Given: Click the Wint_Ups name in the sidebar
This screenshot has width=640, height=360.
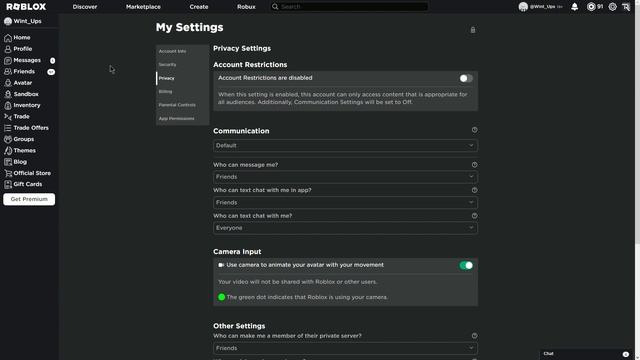Looking at the screenshot, I should coord(27,21).
